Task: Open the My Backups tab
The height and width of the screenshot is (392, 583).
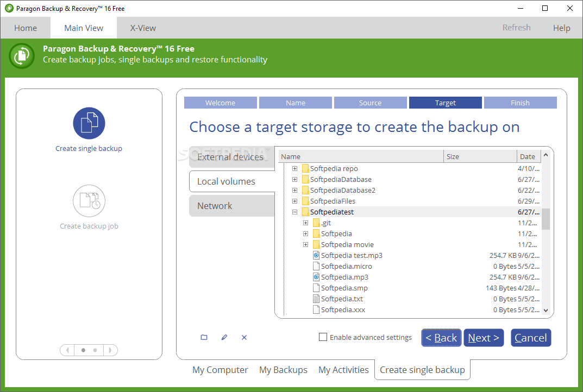Action: (283, 370)
